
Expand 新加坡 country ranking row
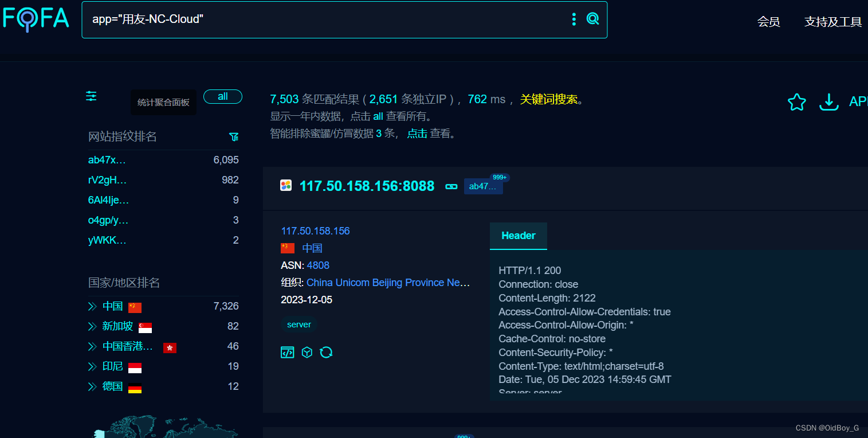coord(92,326)
